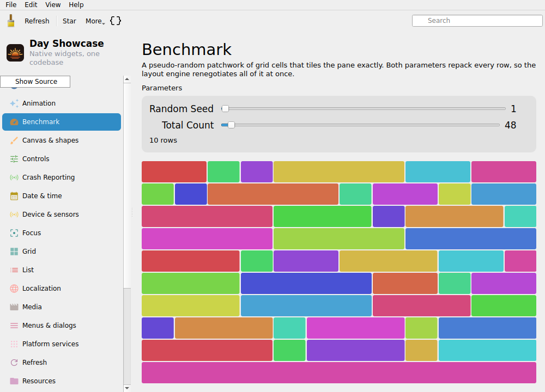Click the Refresh toolbar button
The height and width of the screenshot is (392, 545).
37,21
